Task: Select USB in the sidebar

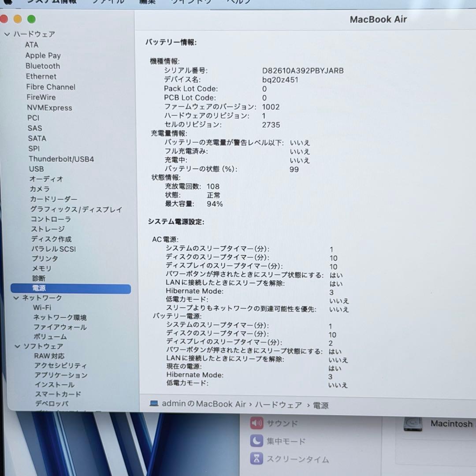Action: click(37, 169)
